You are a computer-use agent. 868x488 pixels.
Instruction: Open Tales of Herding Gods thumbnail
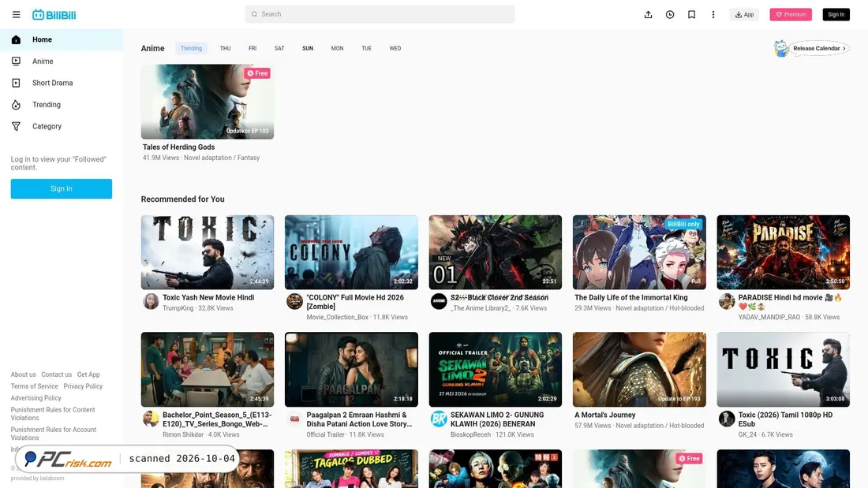208,102
